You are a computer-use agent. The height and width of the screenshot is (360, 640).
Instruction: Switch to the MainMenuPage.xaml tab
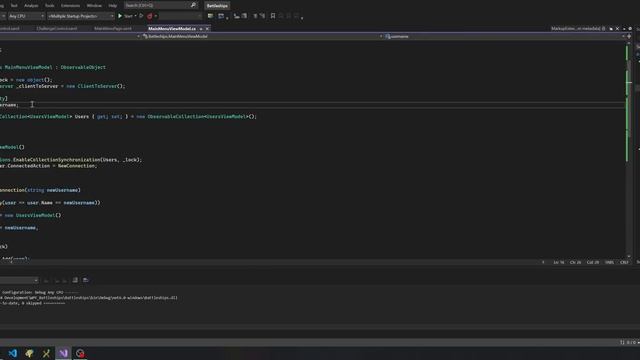tap(113, 29)
